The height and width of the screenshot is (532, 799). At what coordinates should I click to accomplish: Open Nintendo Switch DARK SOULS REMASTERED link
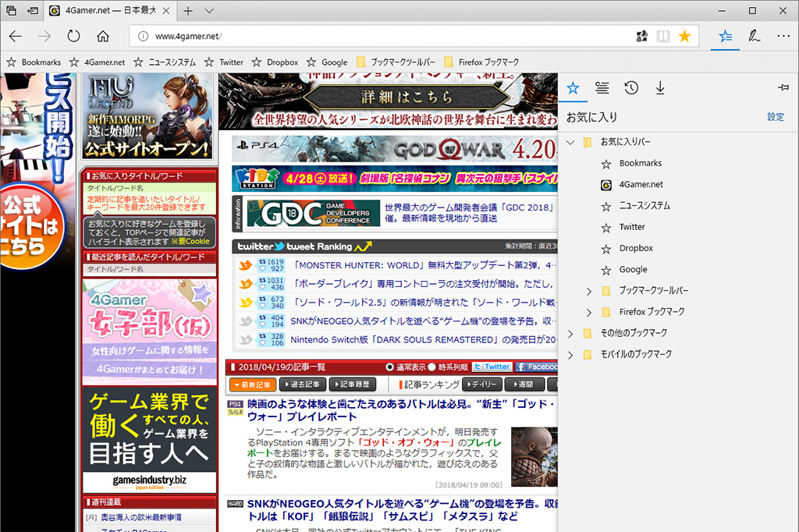[424, 340]
